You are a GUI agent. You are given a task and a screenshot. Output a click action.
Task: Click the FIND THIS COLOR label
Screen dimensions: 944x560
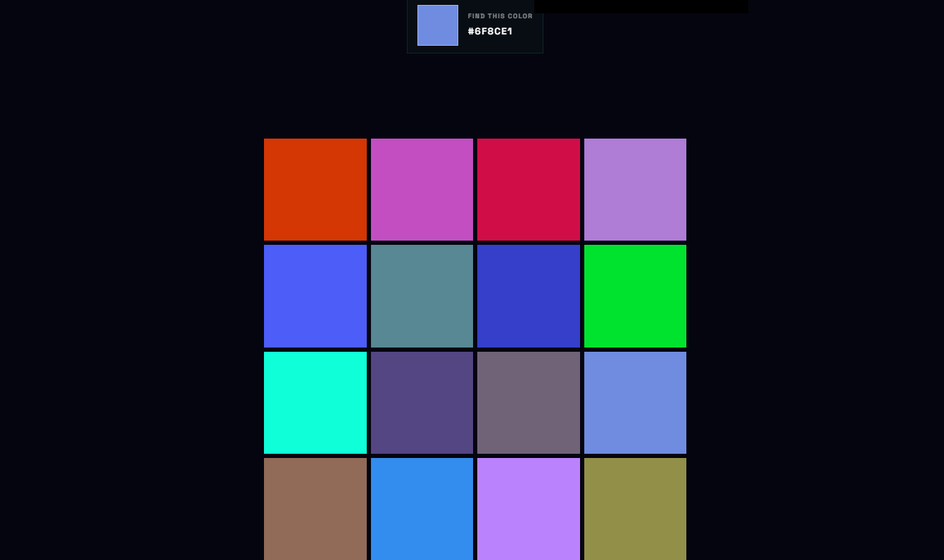tap(500, 16)
